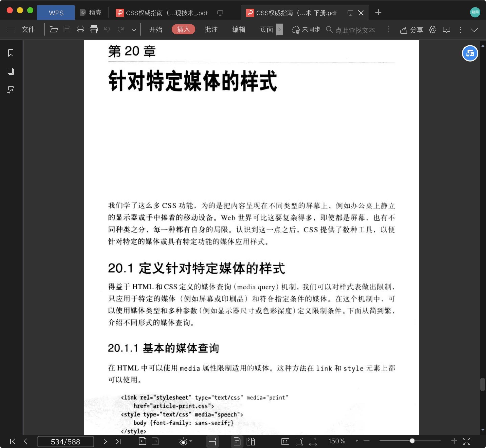Image resolution: width=486 pixels, height=448 pixels.
Task: Collapse the ribbon with the chevron
Action: (474, 30)
